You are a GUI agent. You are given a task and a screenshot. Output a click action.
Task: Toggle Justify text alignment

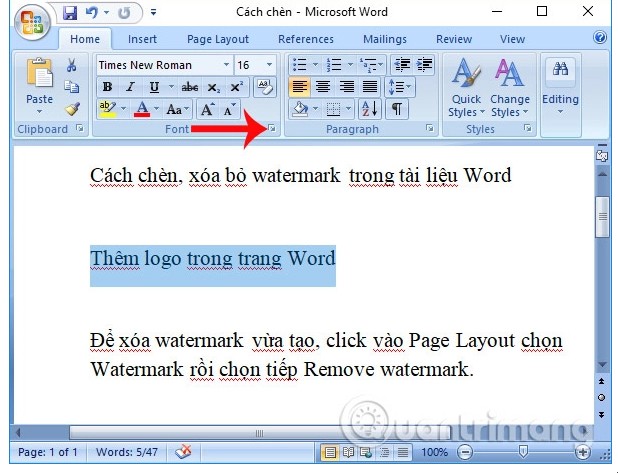click(370, 87)
